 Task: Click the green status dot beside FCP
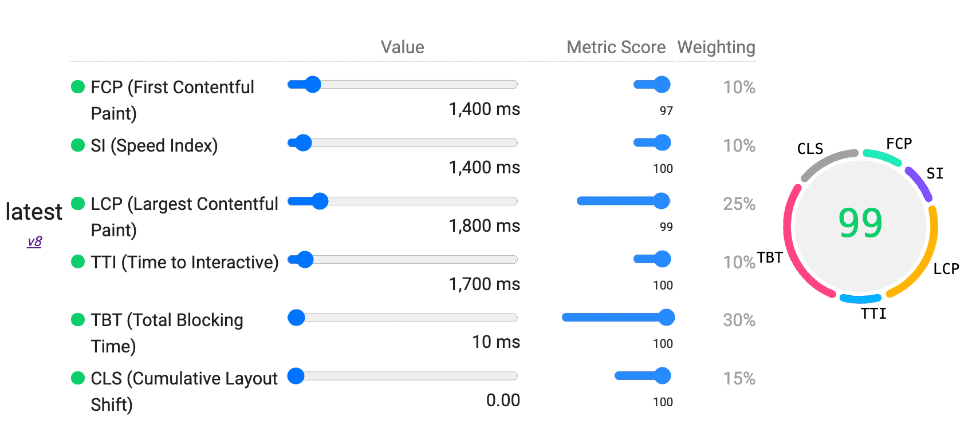click(78, 87)
